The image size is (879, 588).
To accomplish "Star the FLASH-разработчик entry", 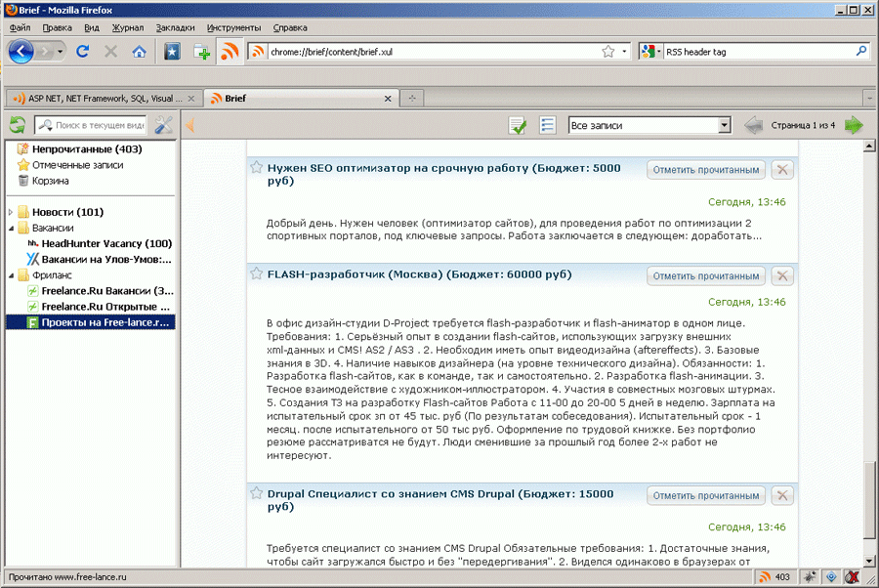I will (x=257, y=273).
